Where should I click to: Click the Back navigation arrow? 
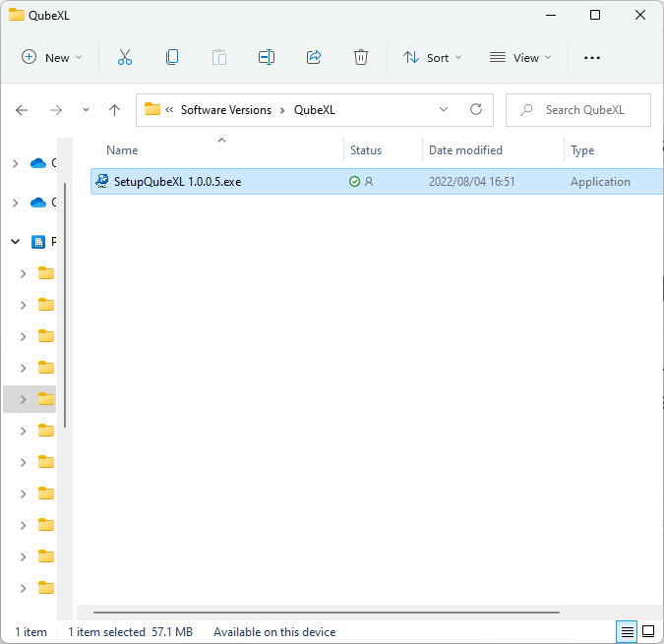pos(22,110)
